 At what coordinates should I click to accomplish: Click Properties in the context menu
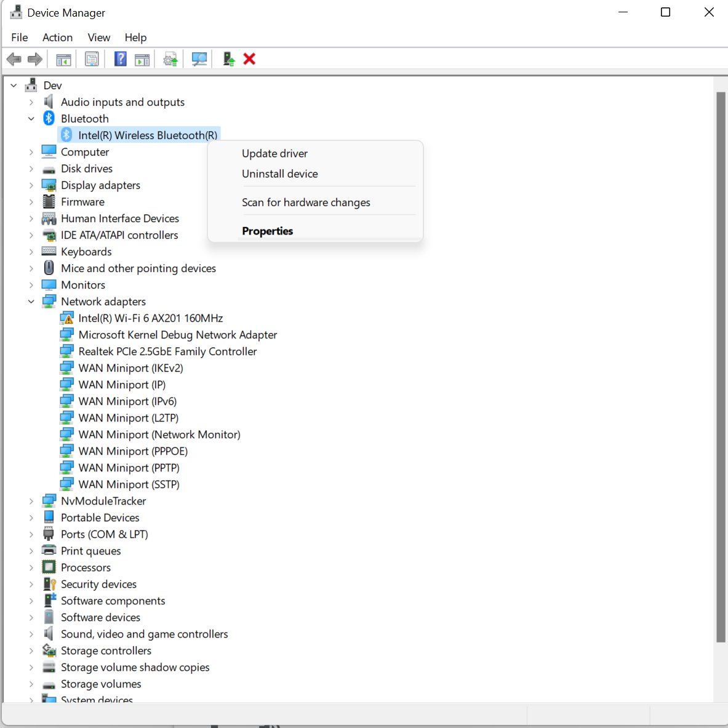(267, 231)
